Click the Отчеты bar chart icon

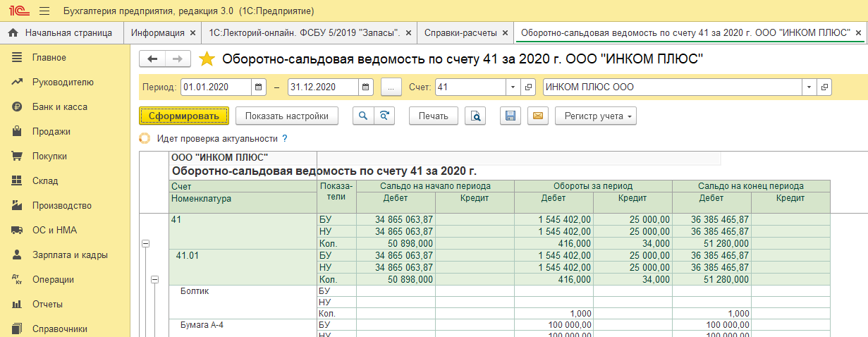18,305
